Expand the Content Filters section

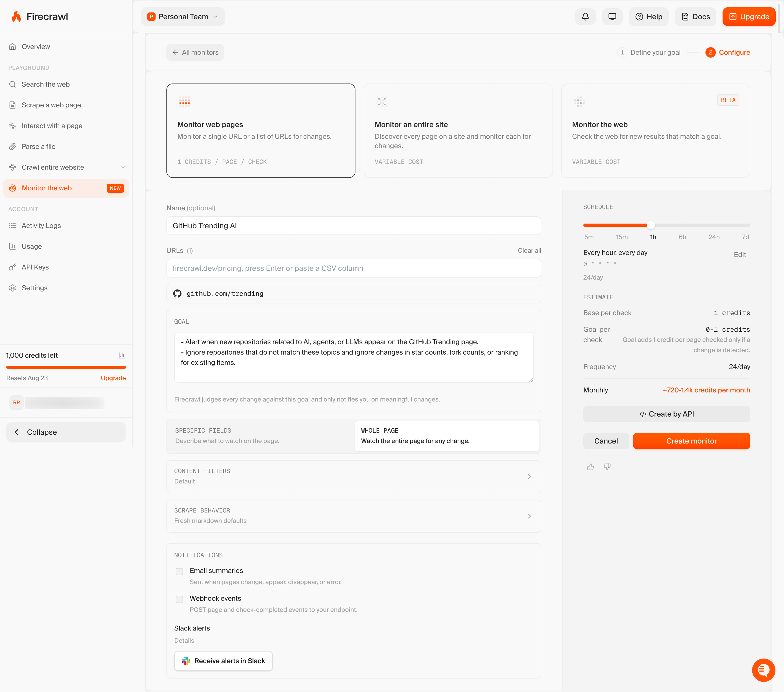[354, 476]
